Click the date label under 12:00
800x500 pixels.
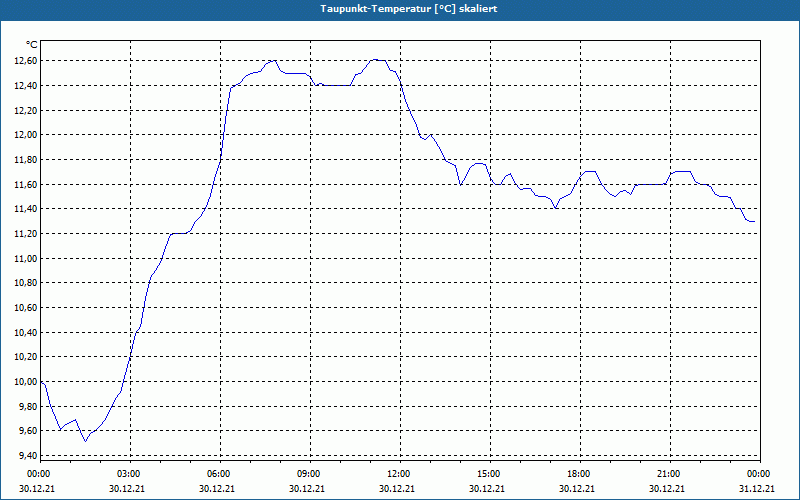396,488
